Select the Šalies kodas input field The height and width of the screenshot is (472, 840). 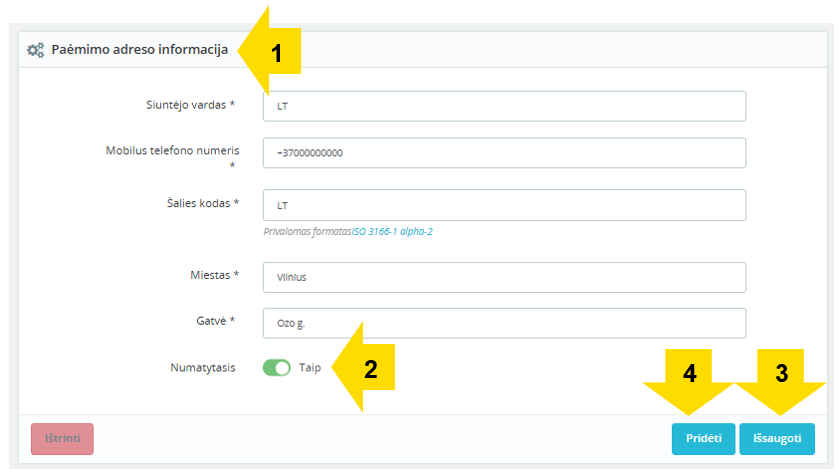pyautogui.click(x=504, y=205)
